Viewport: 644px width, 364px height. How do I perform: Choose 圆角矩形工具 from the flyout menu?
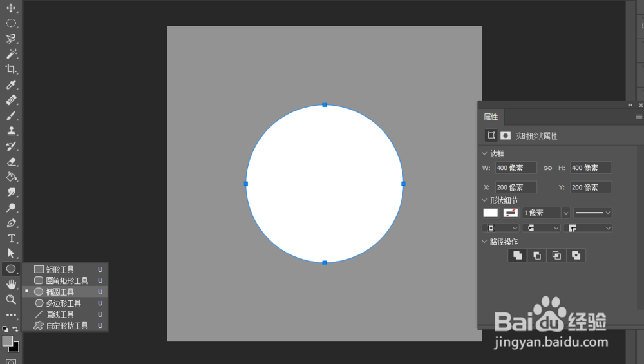[65, 281]
